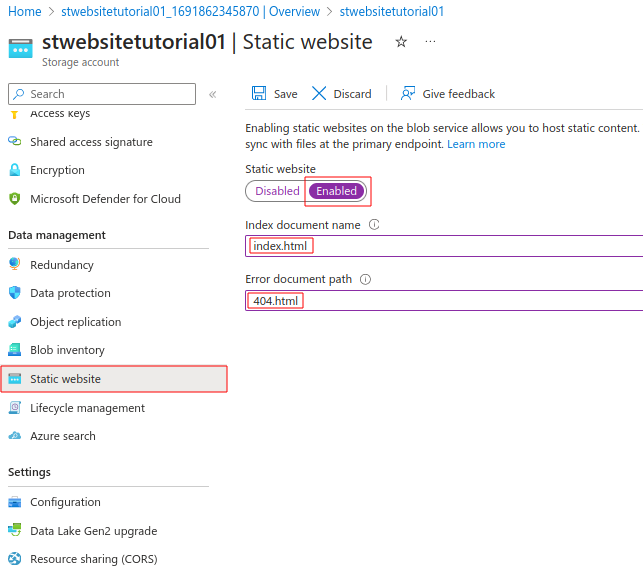Click the Azure search cloud icon
643x569 pixels.
15,436
